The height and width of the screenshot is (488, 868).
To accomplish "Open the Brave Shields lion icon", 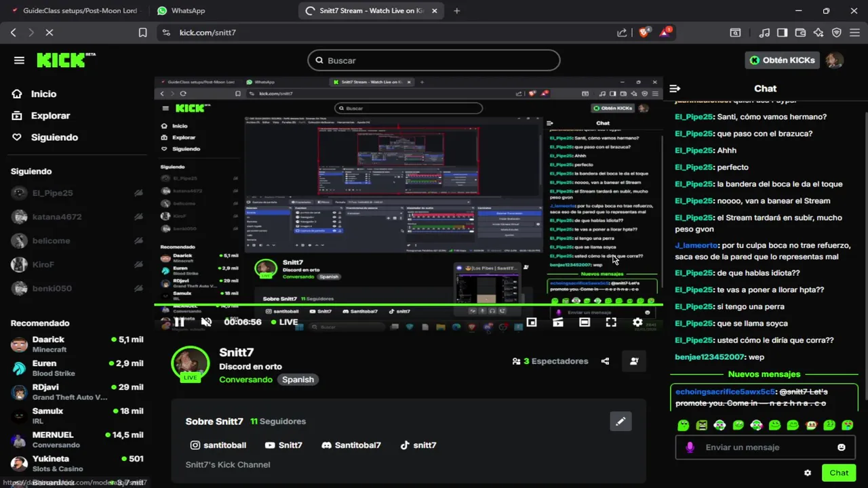I will point(644,32).
